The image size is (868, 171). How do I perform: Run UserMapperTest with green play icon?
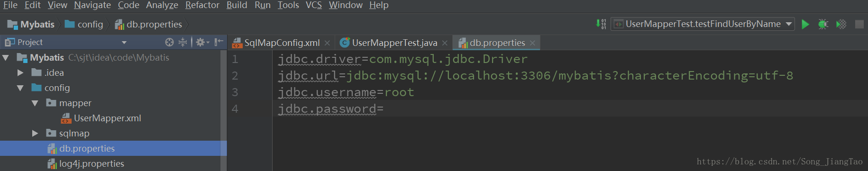tap(805, 24)
